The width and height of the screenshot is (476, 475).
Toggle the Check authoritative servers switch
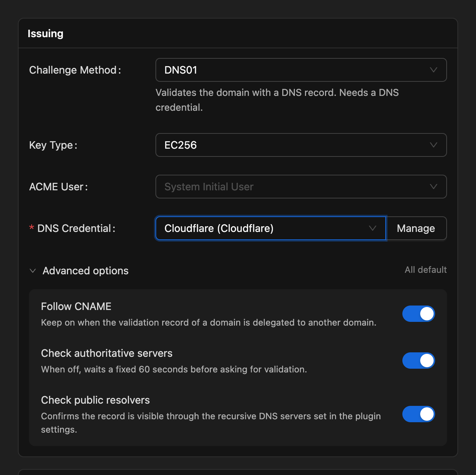coord(418,361)
